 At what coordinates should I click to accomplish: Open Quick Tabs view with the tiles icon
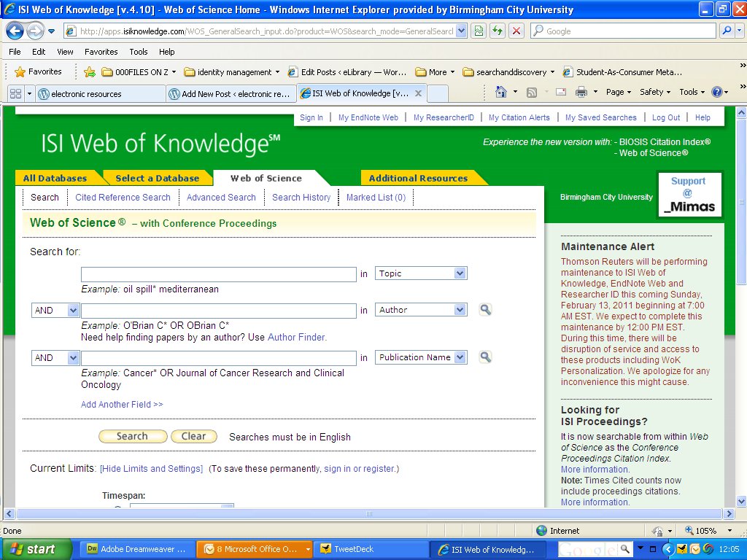16,93
